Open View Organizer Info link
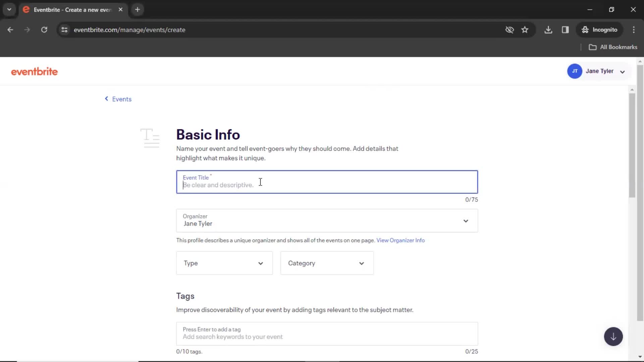 pos(400,240)
